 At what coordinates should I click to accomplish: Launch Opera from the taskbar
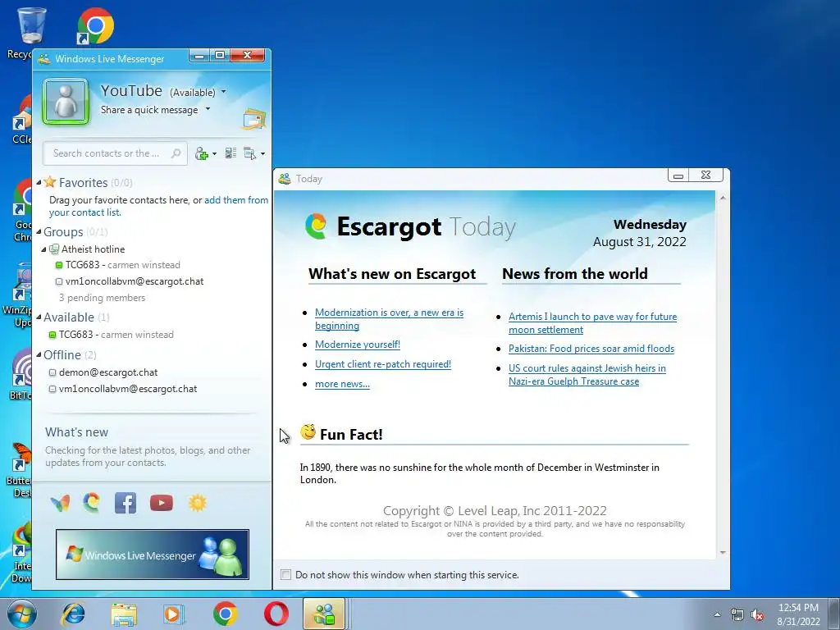276,614
